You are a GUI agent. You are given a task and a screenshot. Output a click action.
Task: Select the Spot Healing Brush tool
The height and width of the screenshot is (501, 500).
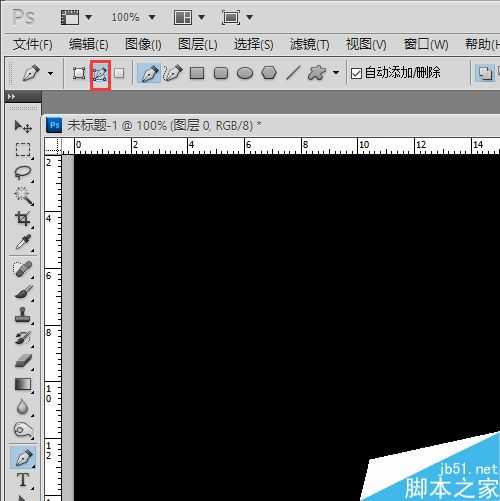[23, 269]
